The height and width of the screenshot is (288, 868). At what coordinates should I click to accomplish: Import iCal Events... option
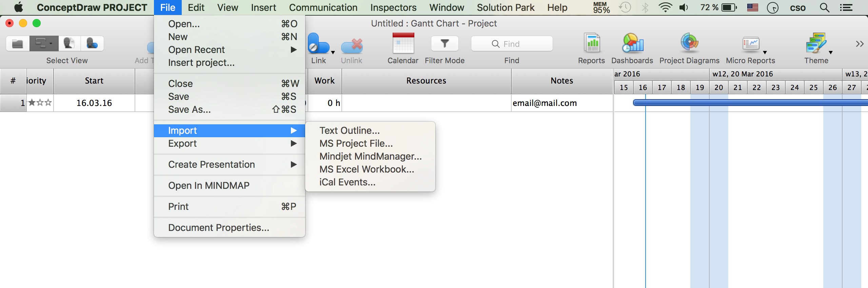[x=370, y=182]
